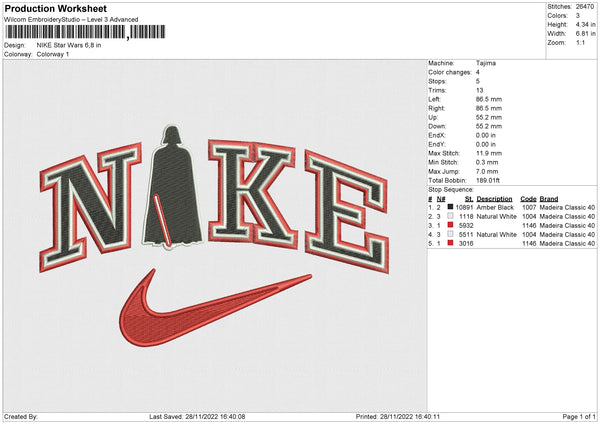Image resolution: width=600 pixels, height=424 pixels.
Task: Click the Production Worksheet title
Action: [x=55, y=8]
